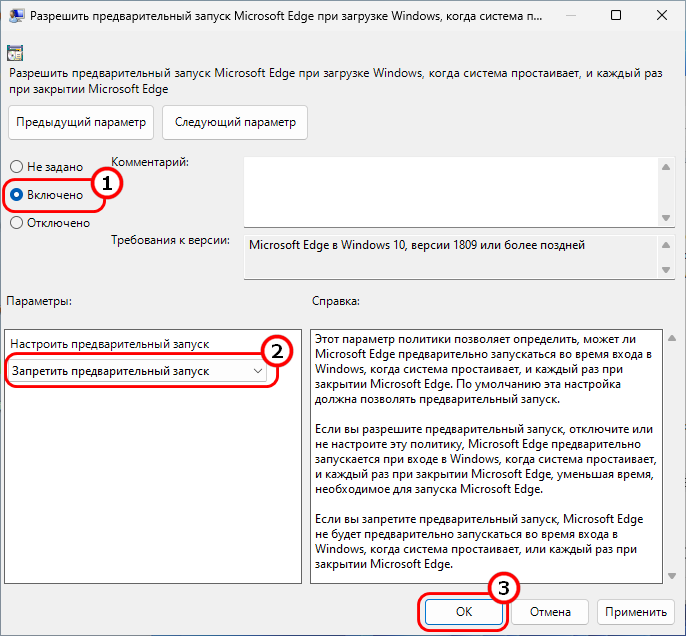Maximize the policy dialog window
This screenshot has width=686, height=636.
[616, 15]
